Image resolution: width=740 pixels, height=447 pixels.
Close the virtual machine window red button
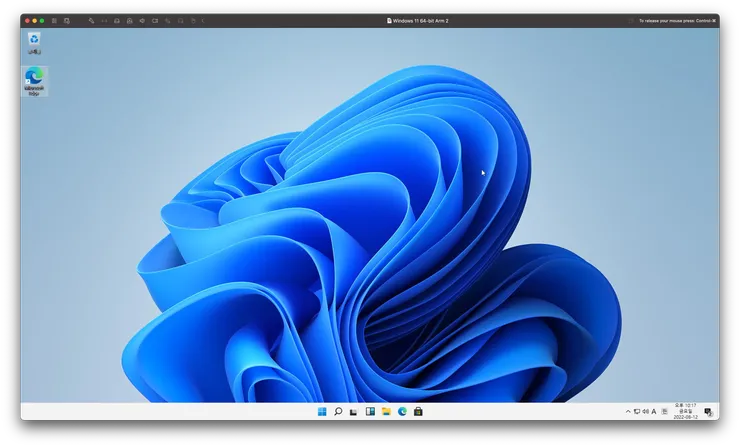(x=27, y=21)
